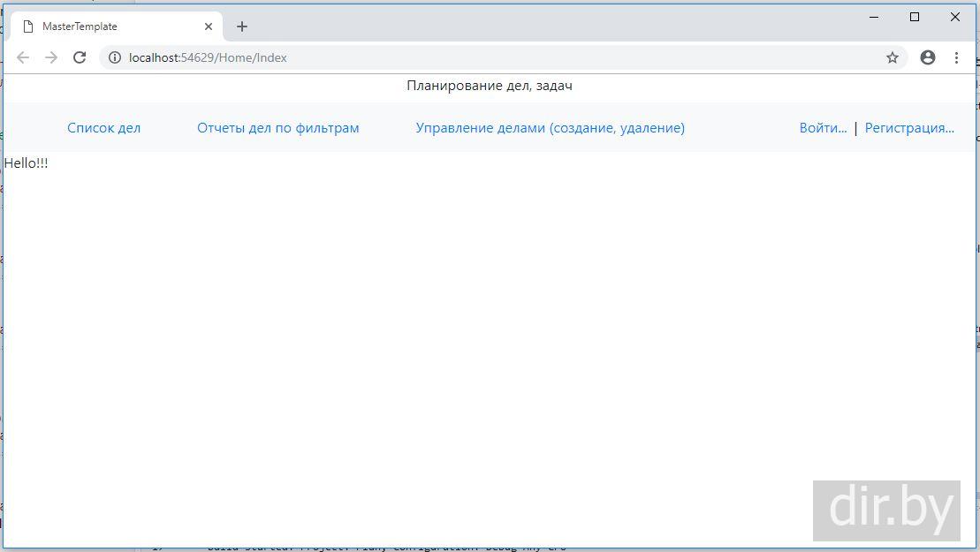This screenshot has width=980, height=552.
Task: Open the Chrome three-dot menu
Action: click(956, 57)
